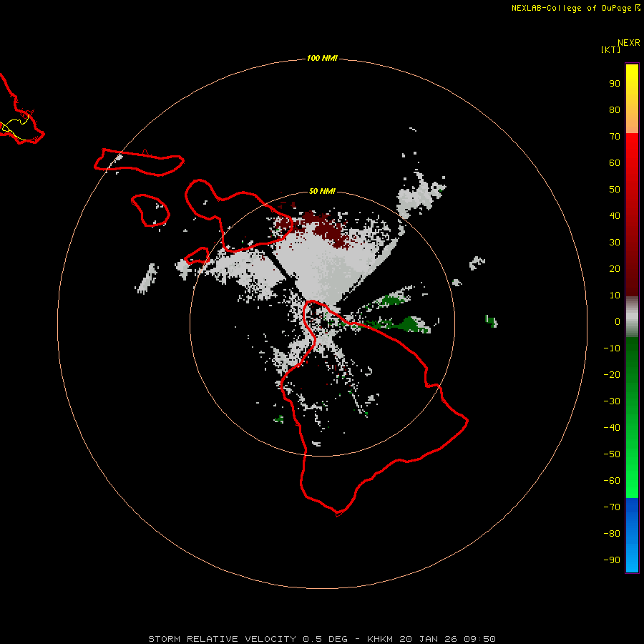
Task: Click the 60 value on velocity scale
Action: coord(615,163)
